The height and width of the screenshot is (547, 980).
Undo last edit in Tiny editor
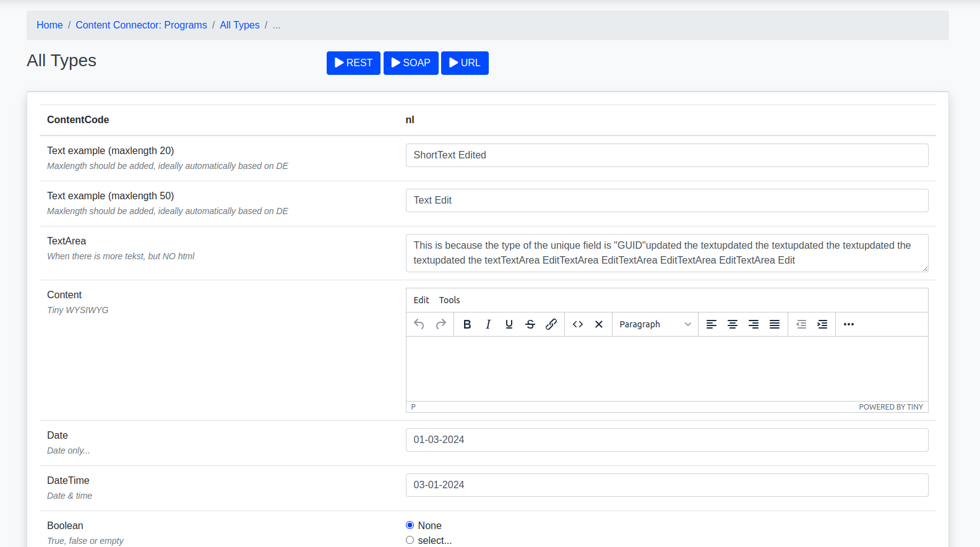pos(419,324)
